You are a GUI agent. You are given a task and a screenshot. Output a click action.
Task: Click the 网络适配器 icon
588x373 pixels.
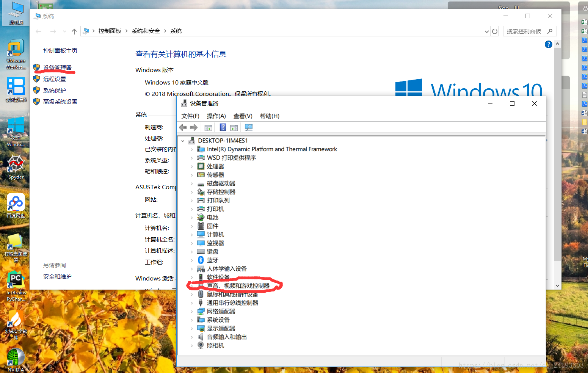tap(201, 311)
